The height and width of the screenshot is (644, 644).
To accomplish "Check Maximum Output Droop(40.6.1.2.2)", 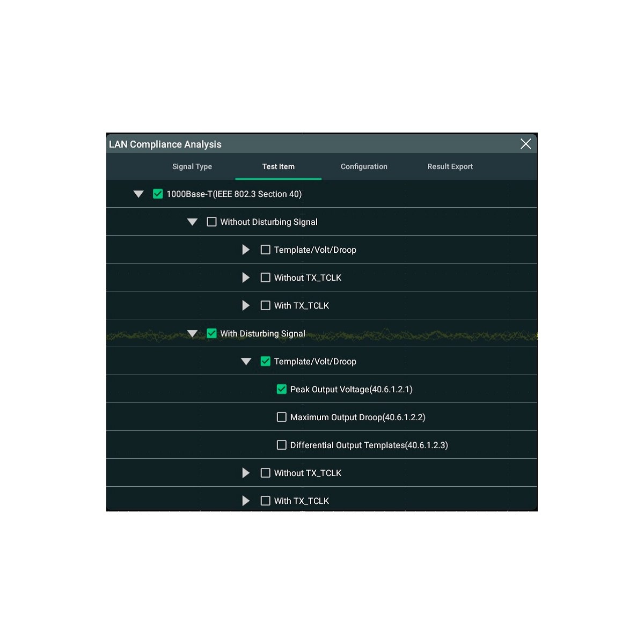I will tap(281, 417).
